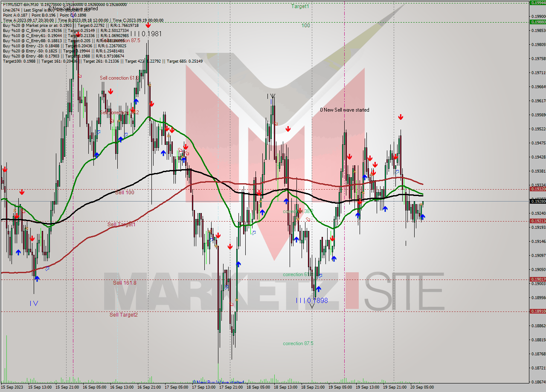Click the '18 Sep 21:00' time axis label

pos(313,387)
